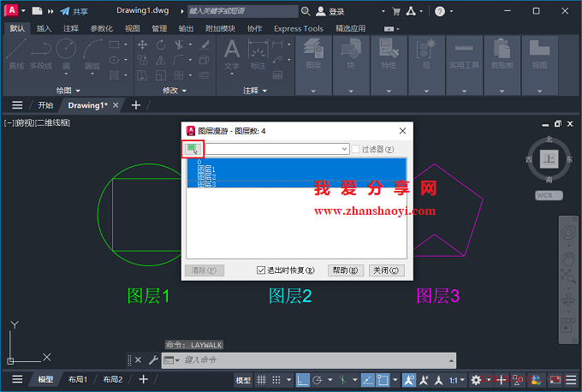
Task: Toggle Restore on exit checkbox
Action: 261,270
